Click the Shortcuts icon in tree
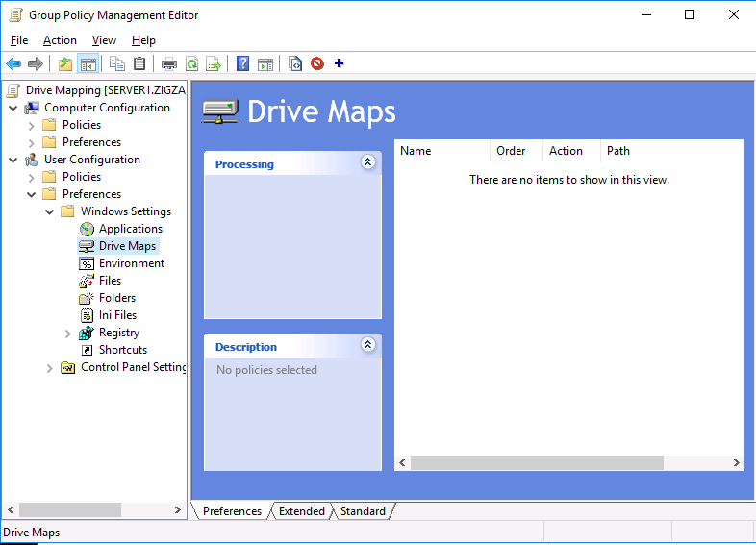The width and height of the screenshot is (756, 545). (87, 350)
